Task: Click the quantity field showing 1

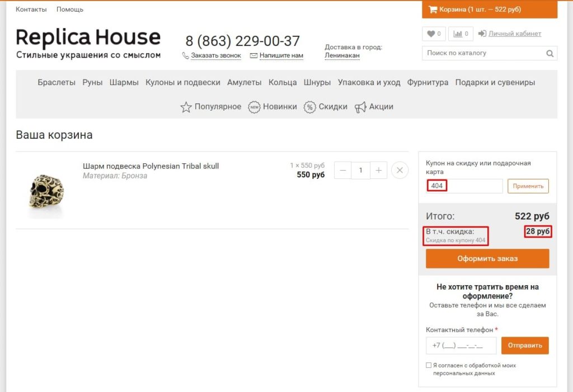Action: click(x=361, y=170)
